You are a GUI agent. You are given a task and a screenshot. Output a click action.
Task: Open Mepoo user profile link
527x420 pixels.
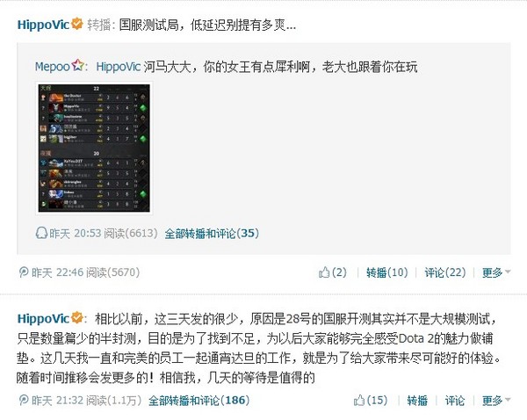53,67
